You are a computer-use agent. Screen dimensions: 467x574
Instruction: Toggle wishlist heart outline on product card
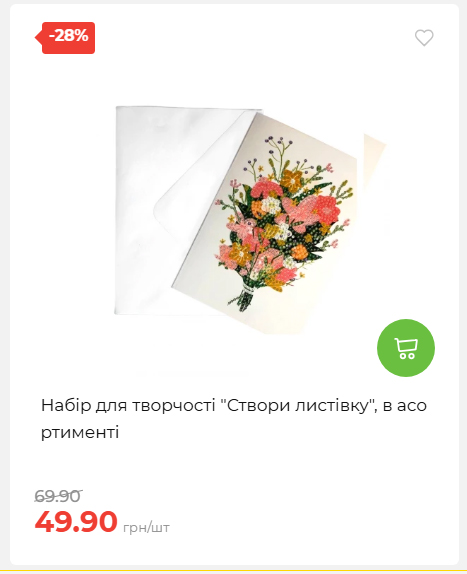[424, 37]
